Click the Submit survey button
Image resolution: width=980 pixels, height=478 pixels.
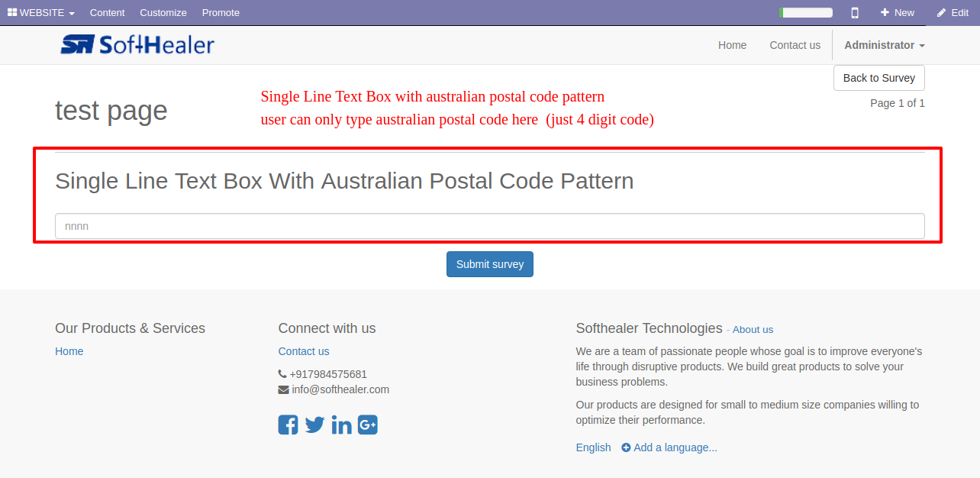coord(490,264)
